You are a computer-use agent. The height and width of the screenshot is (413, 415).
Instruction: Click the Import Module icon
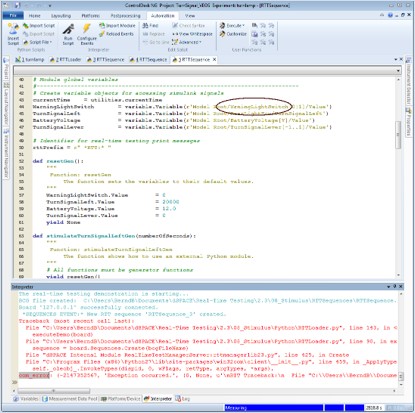pyautogui.click(x=117, y=26)
